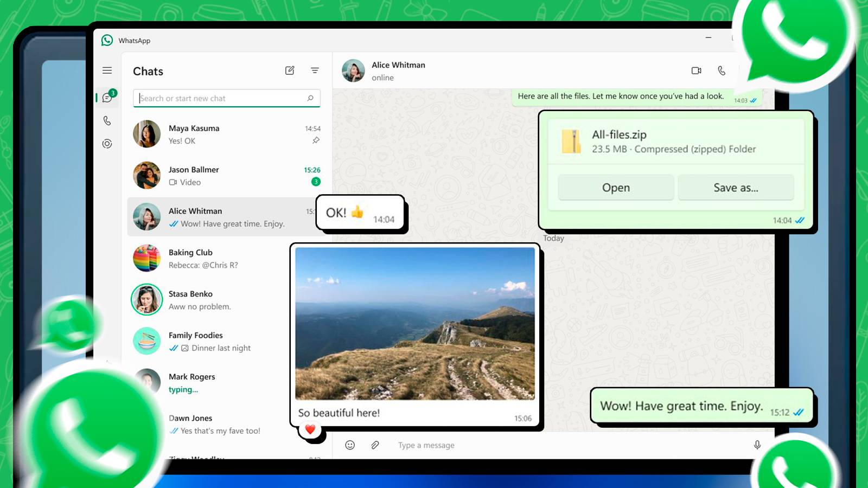Select the Calls icon in the sidebar
Viewport: 868px width, 488px height.
point(107,121)
